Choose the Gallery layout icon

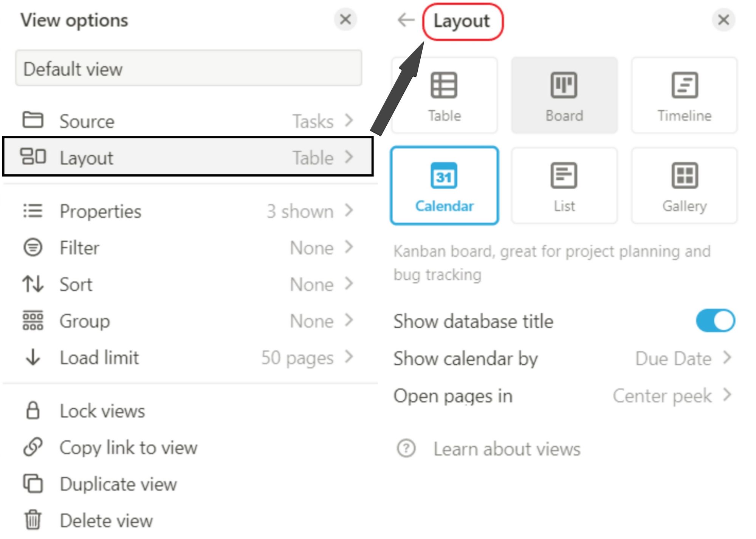[685, 175]
